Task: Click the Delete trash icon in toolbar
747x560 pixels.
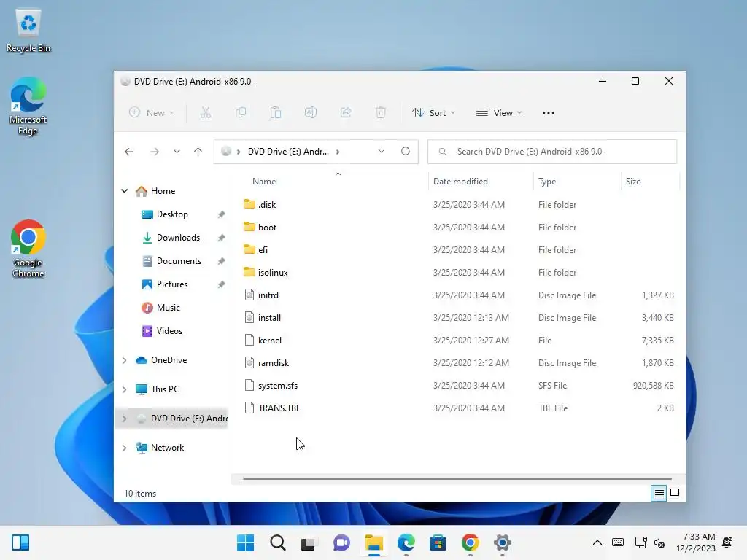Action: [x=380, y=113]
